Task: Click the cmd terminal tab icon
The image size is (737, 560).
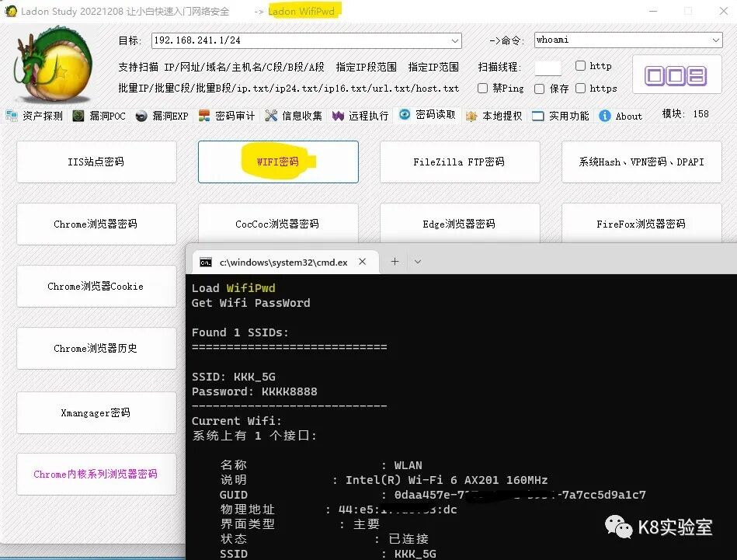Action: pos(205,263)
